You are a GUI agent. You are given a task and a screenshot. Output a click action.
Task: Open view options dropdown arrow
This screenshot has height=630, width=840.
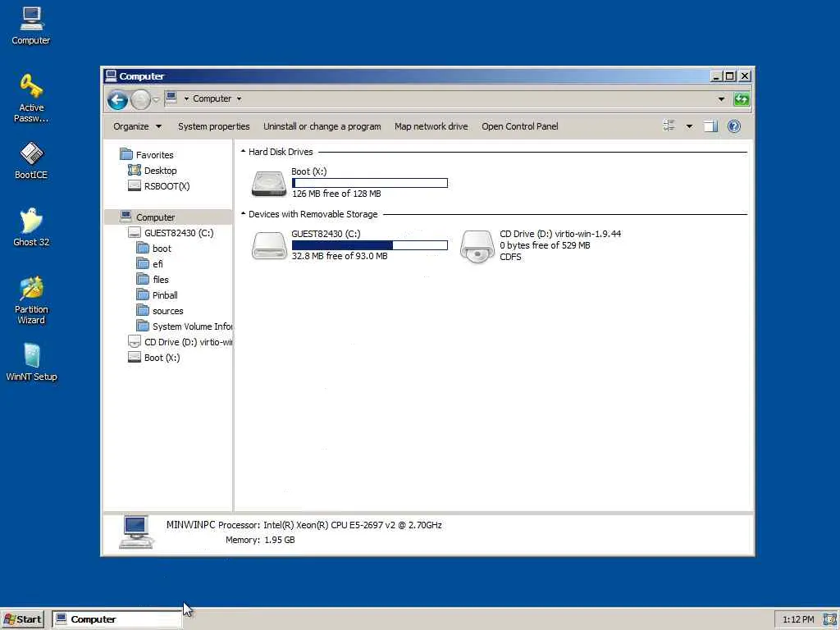point(689,126)
